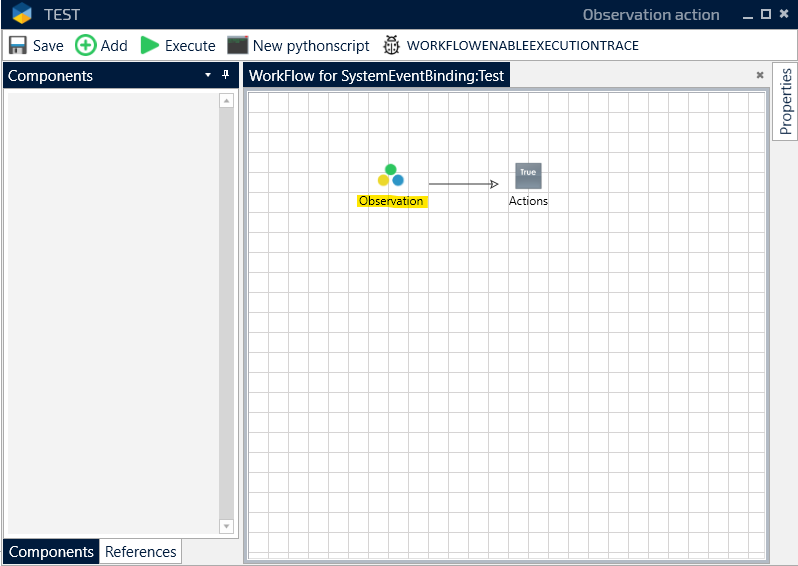Maximize the TEST window
Screen dimensions: 798x566
pyautogui.click(x=765, y=14)
